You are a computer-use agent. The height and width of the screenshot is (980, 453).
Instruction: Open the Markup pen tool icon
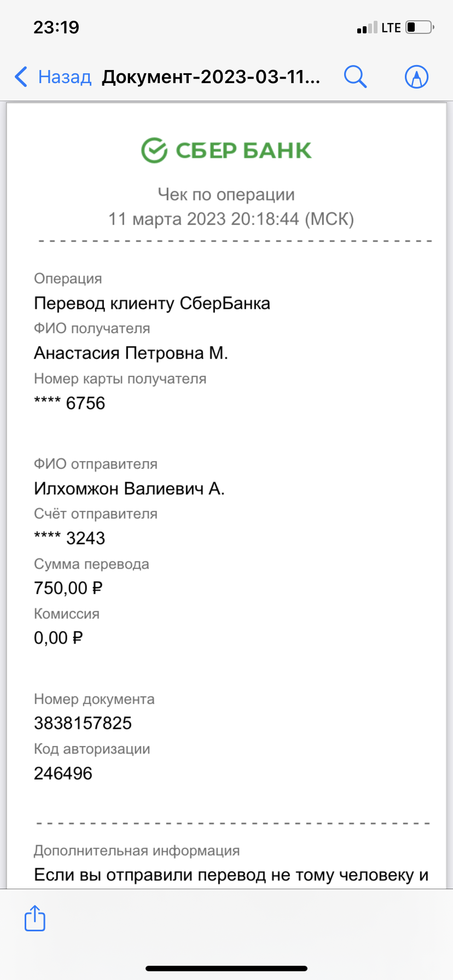coord(416,77)
